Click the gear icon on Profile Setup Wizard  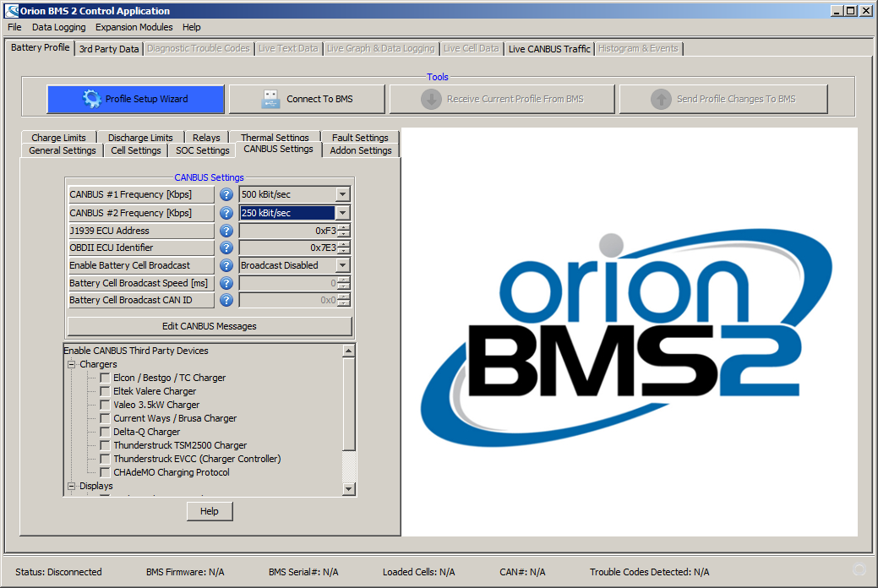pos(92,99)
